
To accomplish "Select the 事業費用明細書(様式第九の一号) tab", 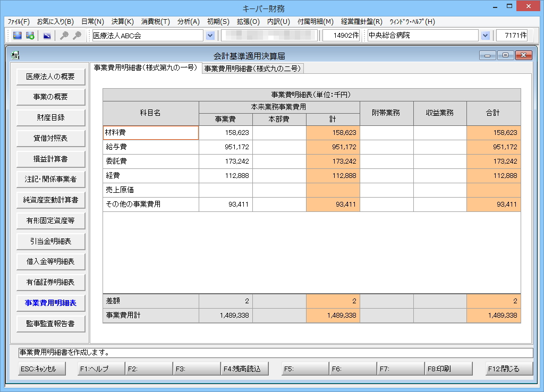I will [146, 68].
